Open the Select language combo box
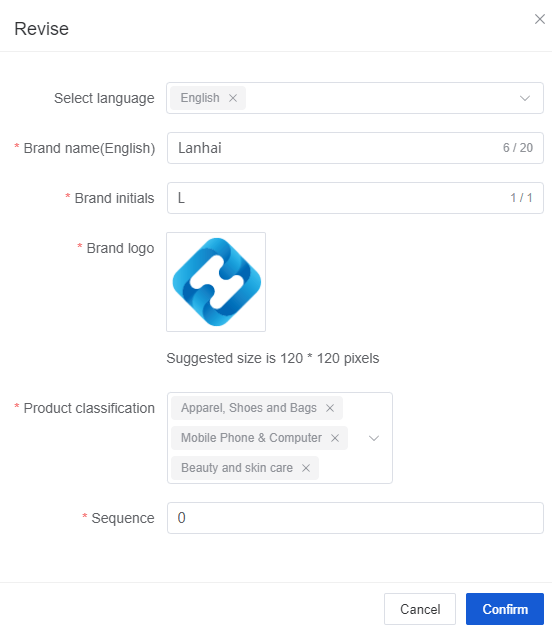 [355, 98]
